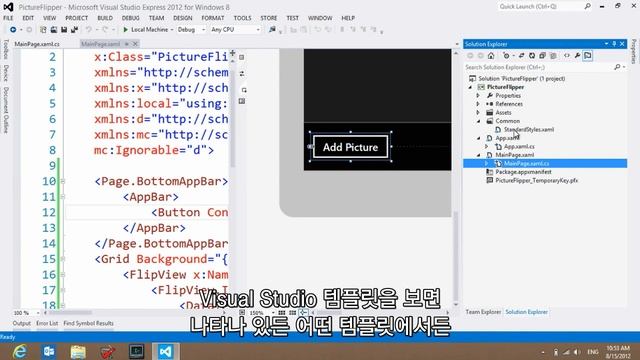Start debugging with the green play icon
Viewport: 640px width, 360px height.
point(126,30)
